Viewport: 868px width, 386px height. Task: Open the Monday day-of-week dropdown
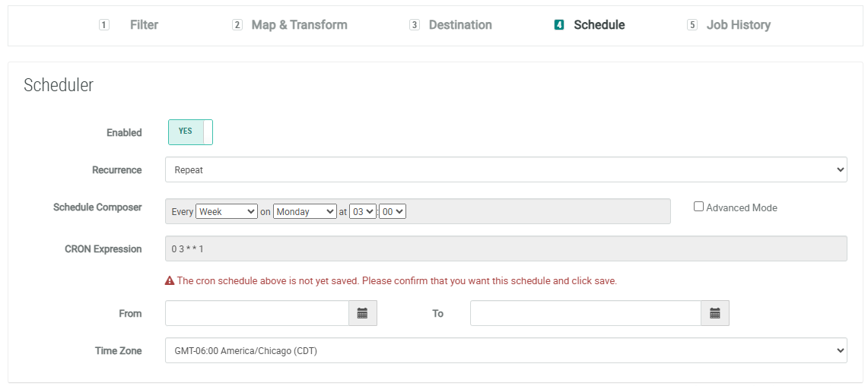304,212
